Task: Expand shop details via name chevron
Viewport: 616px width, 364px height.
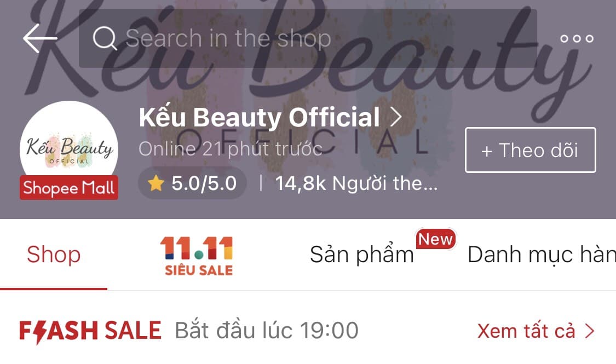Action: pos(396,117)
